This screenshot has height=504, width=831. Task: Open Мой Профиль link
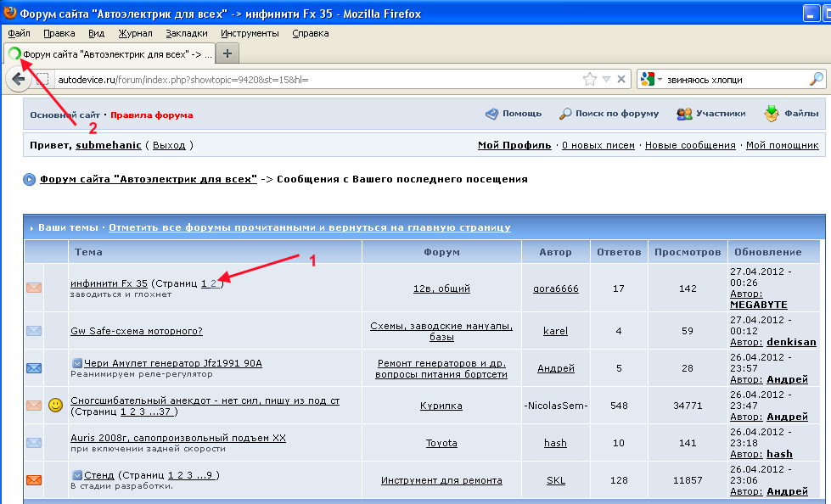tap(514, 145)
